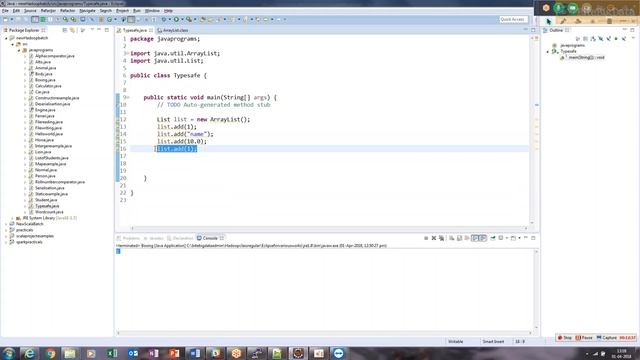
Task: Open the Source menu
Action: 30,11
